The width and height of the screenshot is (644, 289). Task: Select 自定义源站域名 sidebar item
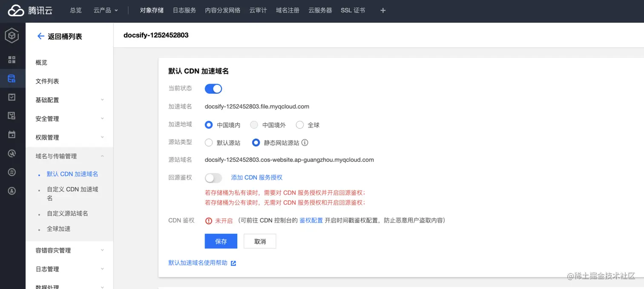click(67, 214)
